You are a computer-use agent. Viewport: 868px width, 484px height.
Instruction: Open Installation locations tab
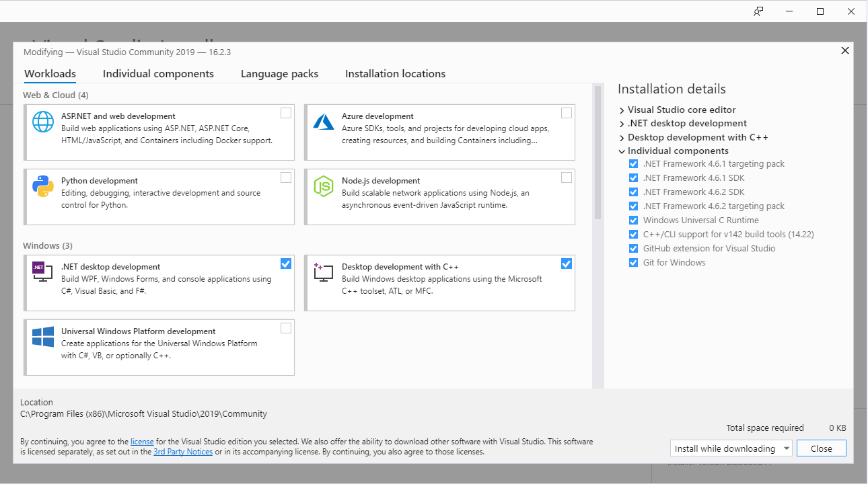point(395,74)
